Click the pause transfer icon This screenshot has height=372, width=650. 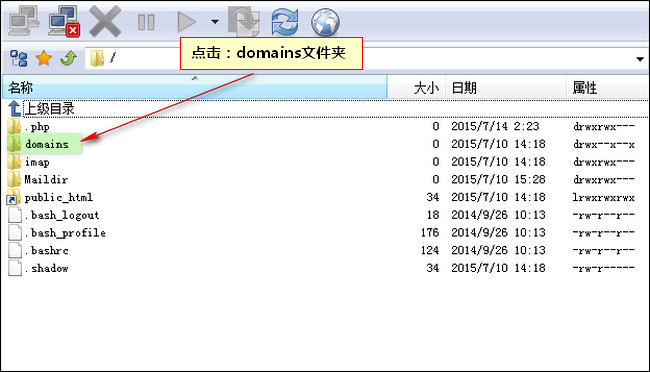coord(146,22)
